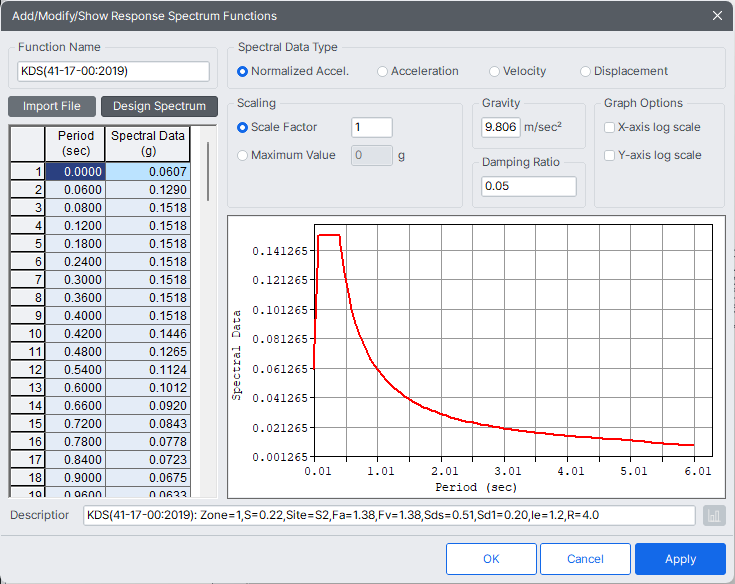The width and height of the screenshot is (735, 584).
Task: Click the Spectral Data (g) column header
Action: [148, 143]
